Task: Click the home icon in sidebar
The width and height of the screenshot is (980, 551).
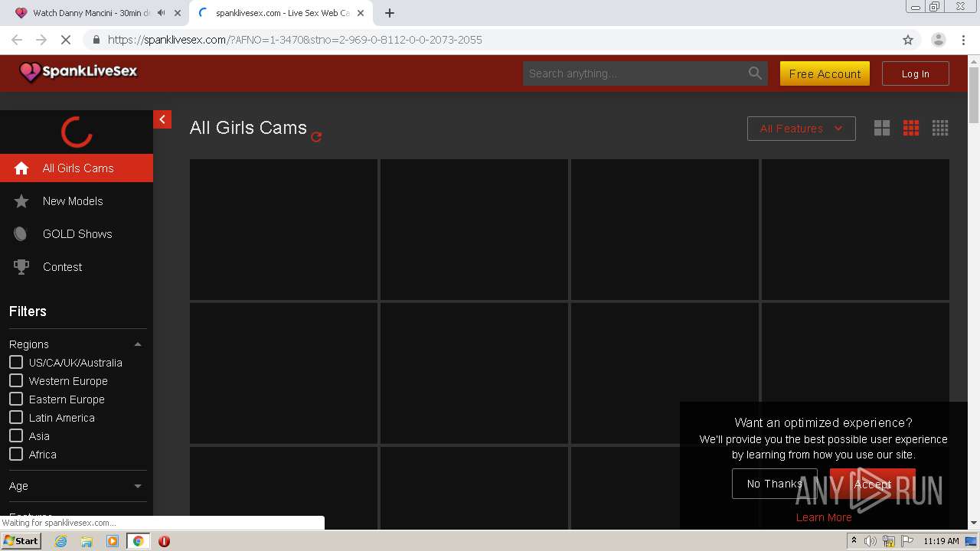Action: pyautogui.click(x=21, y=168)
